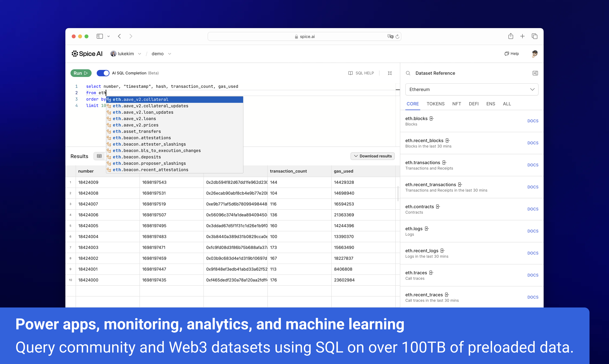Open the demo app dropdown
The image size is (609, 364).
(x=169, y=54)
